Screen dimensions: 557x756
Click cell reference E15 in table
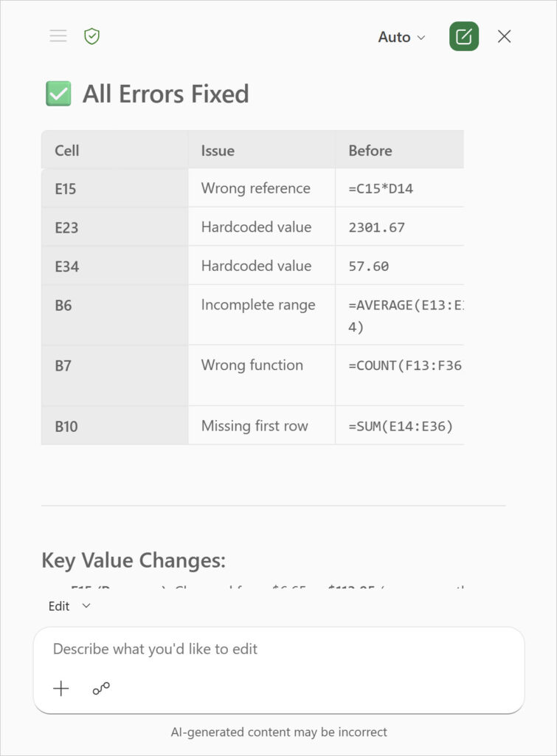[x=66, y=189]
